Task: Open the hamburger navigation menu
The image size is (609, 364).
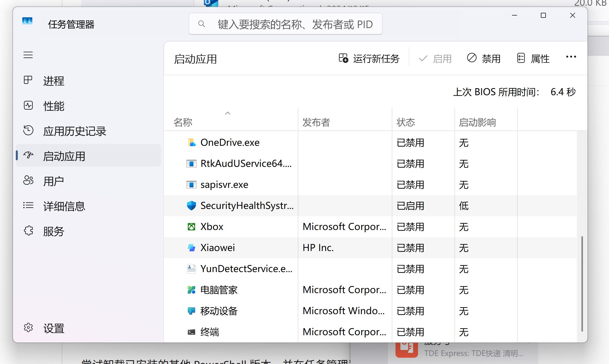Action: (28, 55)
